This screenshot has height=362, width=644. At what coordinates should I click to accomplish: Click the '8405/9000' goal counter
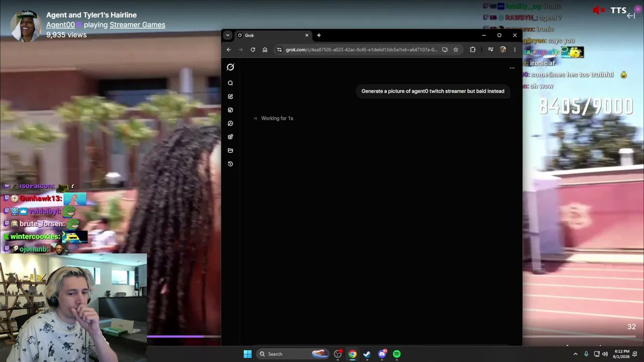(586, 107)
